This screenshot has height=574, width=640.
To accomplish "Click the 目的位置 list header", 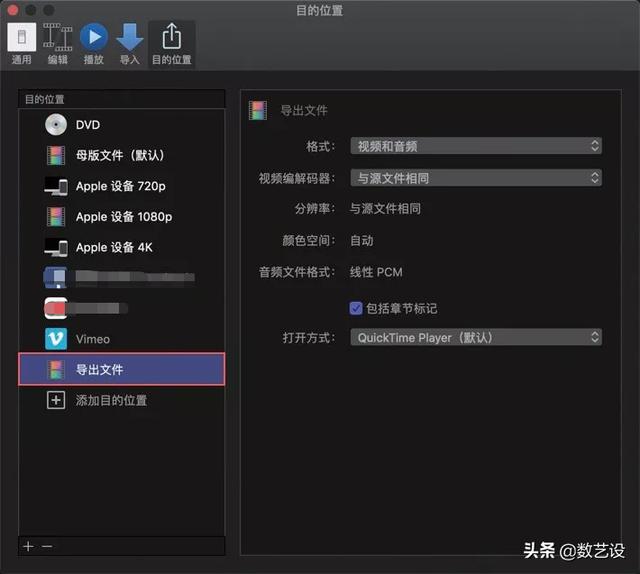I will tap(122, 99).
